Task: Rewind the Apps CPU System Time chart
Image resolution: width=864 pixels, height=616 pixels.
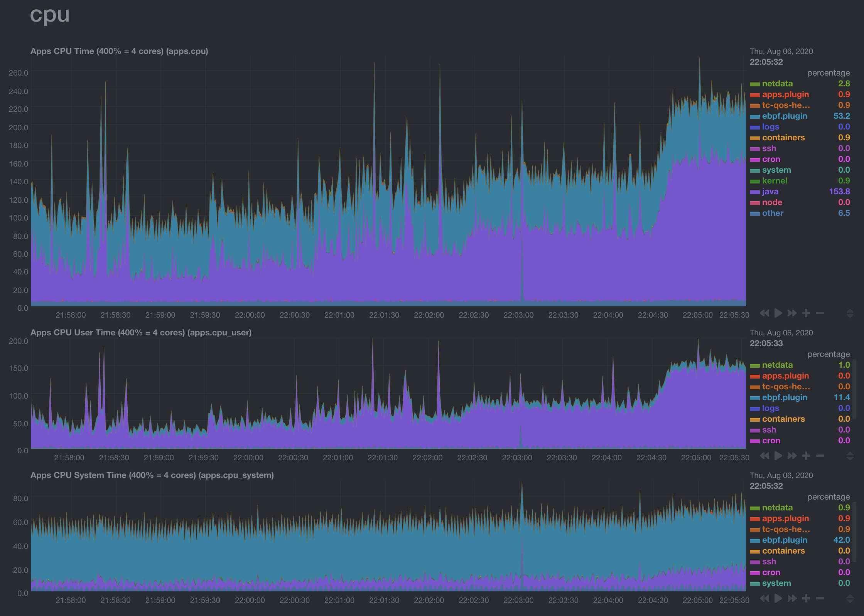Action: (765, 599)
